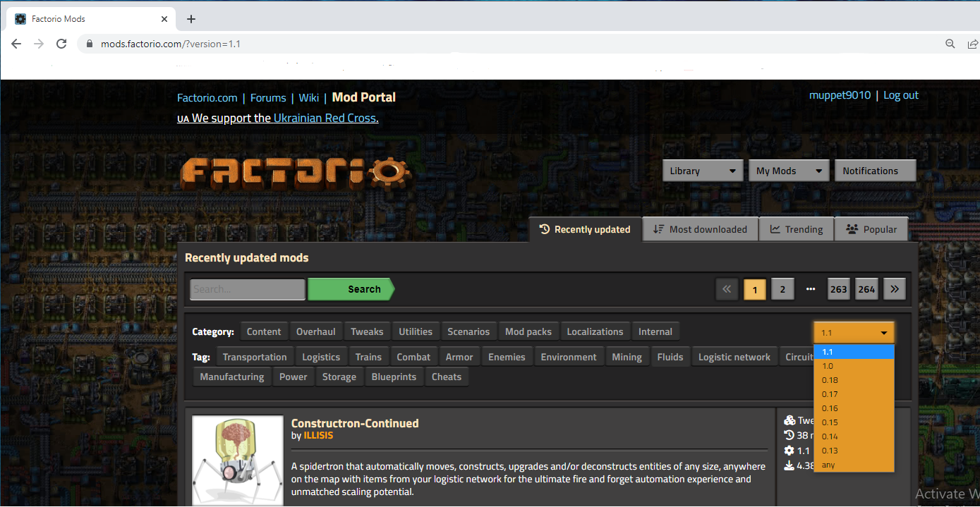This screenshot has width=980, height=507.
Task: Open the Library dropdown
Action: pyautogui.click(x=703, y=171)
